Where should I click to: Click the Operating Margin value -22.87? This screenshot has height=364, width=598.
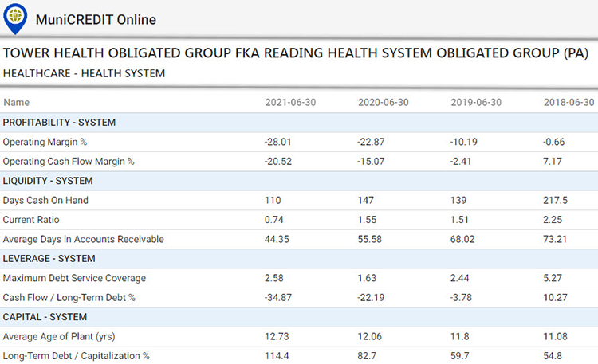tap(371, 142)
